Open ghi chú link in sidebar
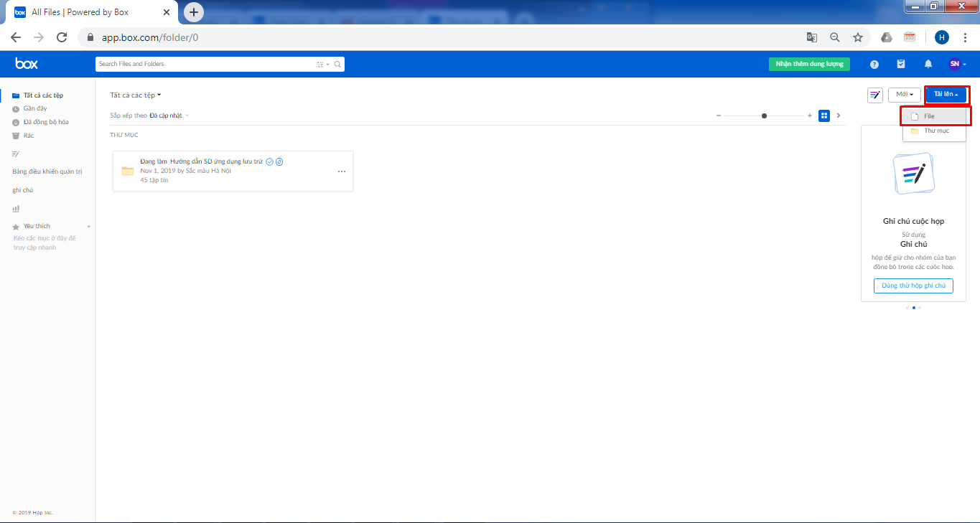980x523 pixels. (23, 190)
